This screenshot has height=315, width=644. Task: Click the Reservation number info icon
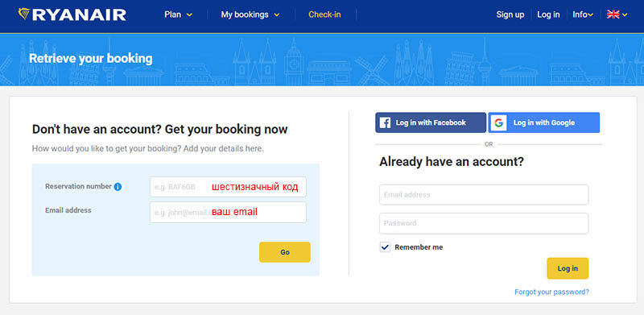pyautogui.click(x=118, y=187)
